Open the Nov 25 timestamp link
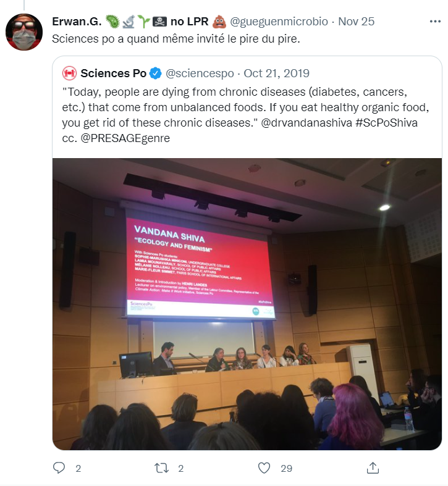The width and height of the screenshot is (448, 486). [x=356, y=22]
